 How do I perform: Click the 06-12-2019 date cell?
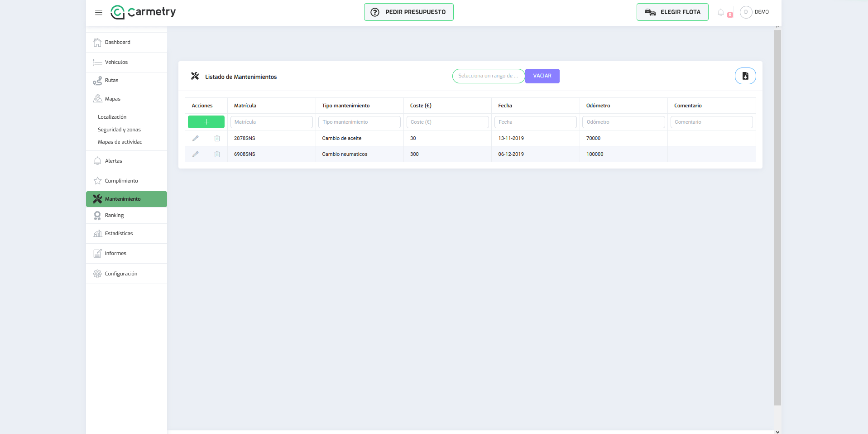tap(536, 154)
